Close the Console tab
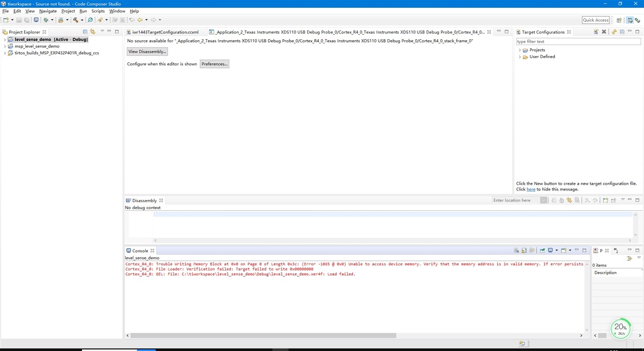 tap(152, 251)
